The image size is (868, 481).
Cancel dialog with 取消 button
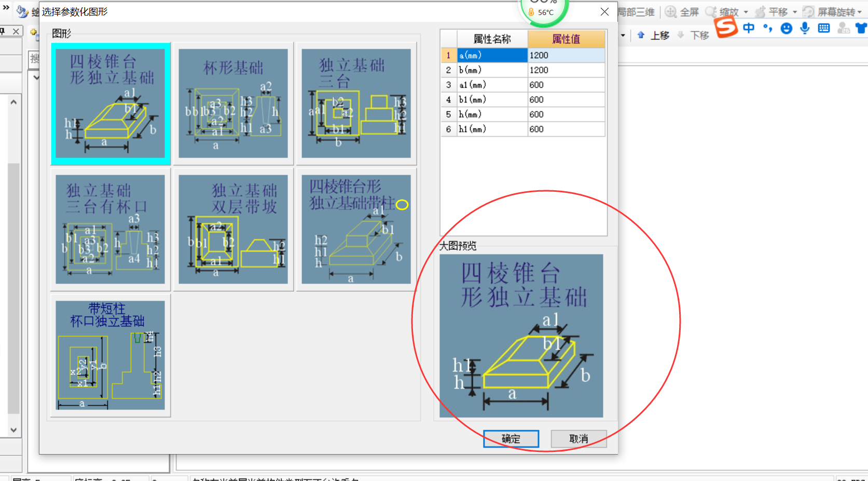578,438
